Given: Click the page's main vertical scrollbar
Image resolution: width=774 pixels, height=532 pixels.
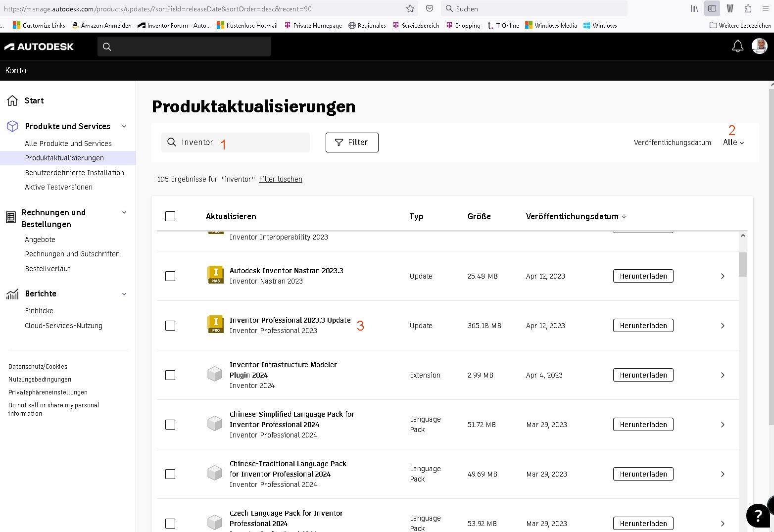Looking at the screenshot, I should pyautogui.click(x=771, y=257).
